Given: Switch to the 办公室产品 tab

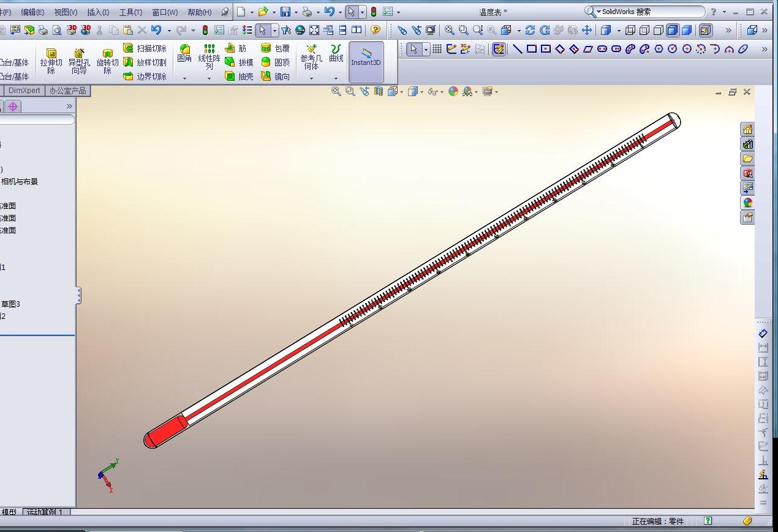Looking at the screenshot, I should (x=67, y=91).
